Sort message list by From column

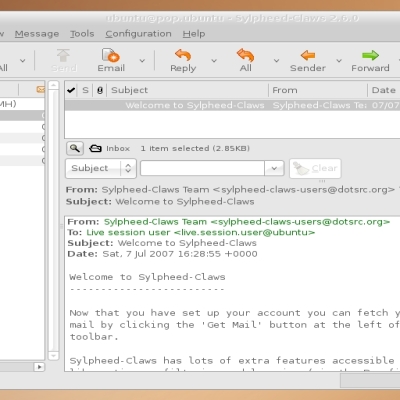(x=318, y=90)
